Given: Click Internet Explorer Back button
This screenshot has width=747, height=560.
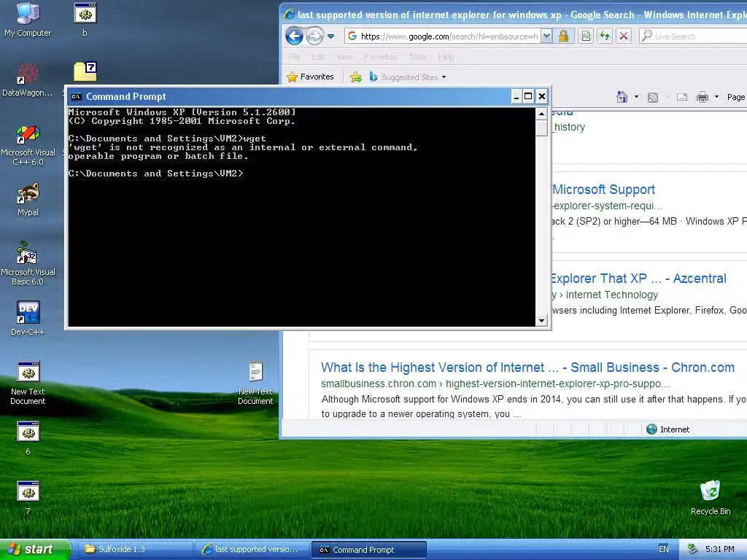Looking at the screenshot, I should point(294,36).
